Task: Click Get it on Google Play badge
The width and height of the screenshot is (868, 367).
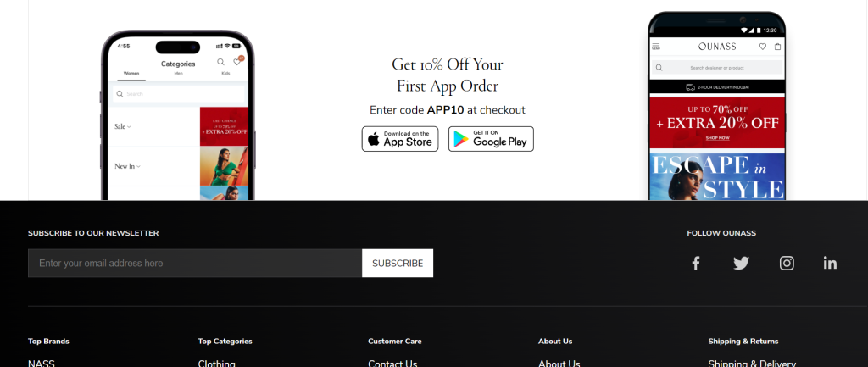Action: (491, 139)
